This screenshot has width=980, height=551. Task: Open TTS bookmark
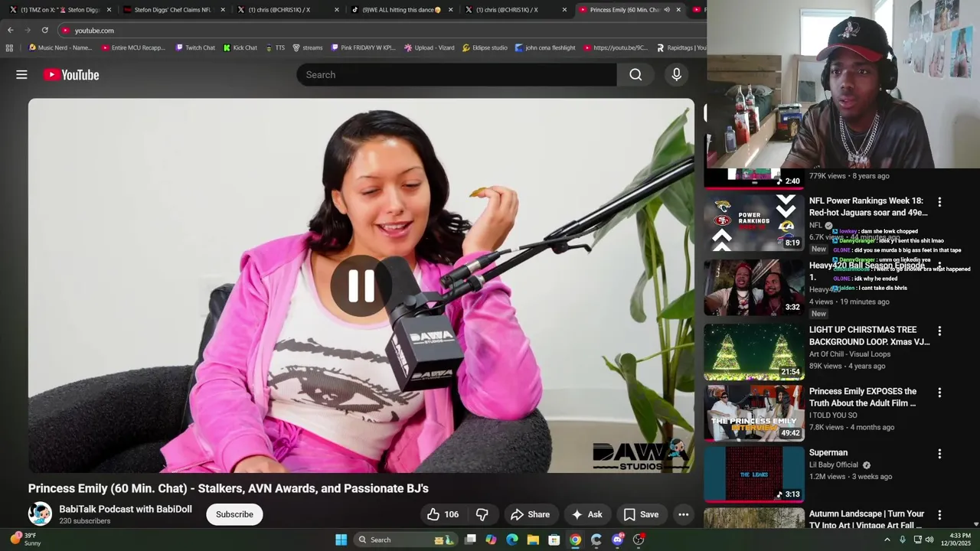275,47
